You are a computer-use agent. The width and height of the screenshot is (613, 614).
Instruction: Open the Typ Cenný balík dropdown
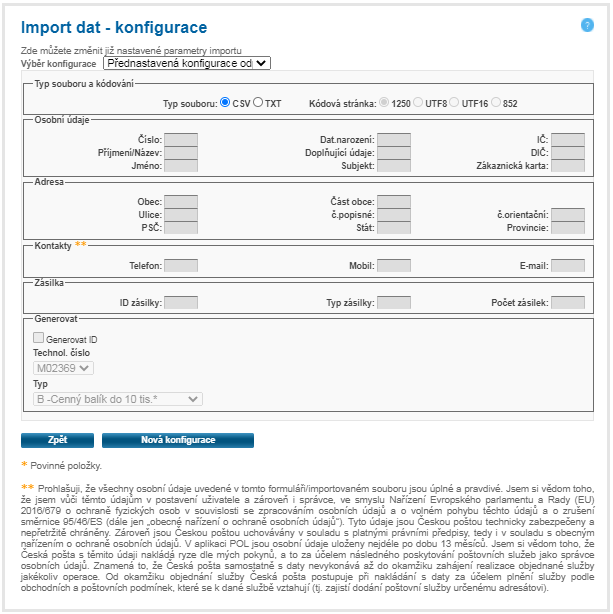(117, 398)
